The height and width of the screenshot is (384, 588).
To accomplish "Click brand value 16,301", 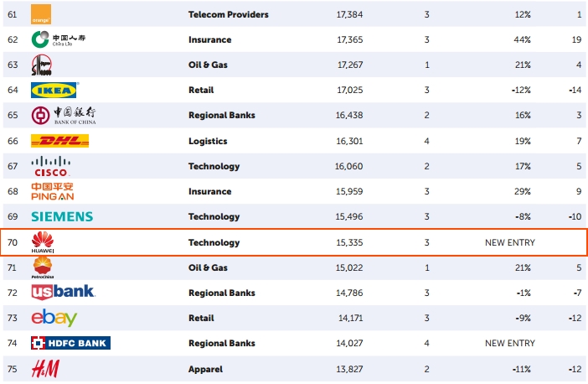I will (x=349, y=141).
